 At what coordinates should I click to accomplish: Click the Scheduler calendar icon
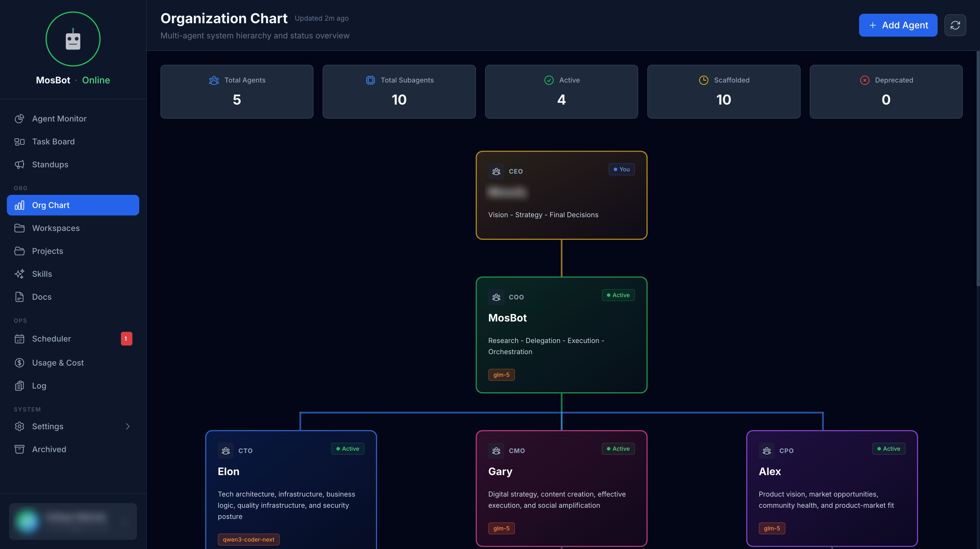pyautogui.click(x=20, y=339)
